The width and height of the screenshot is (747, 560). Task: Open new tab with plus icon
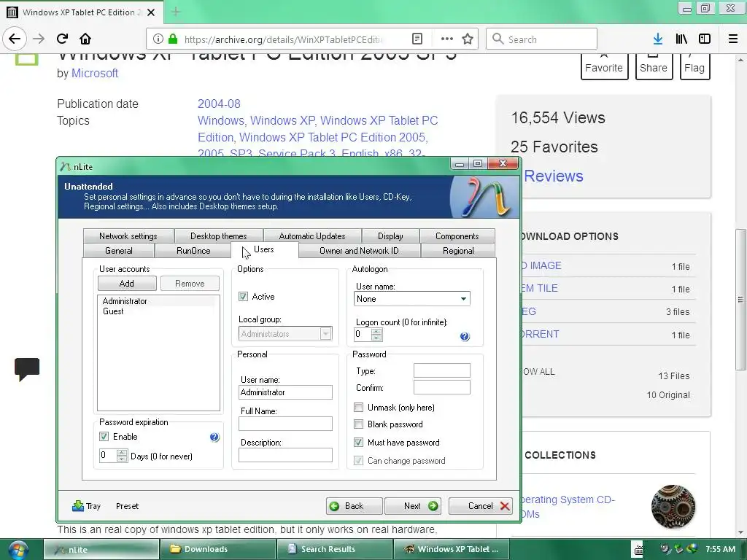pyautogui.click(x=176, y=12)
